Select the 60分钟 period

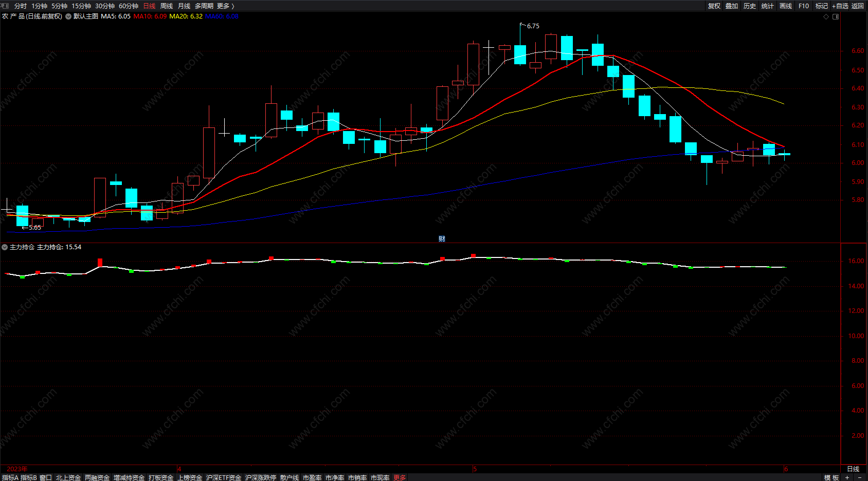tap(129, 6)
